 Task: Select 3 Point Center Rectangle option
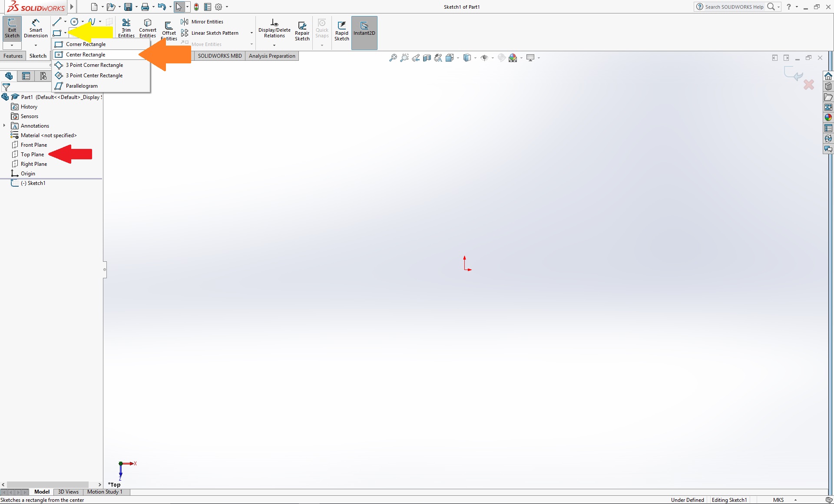click(93, 75)
